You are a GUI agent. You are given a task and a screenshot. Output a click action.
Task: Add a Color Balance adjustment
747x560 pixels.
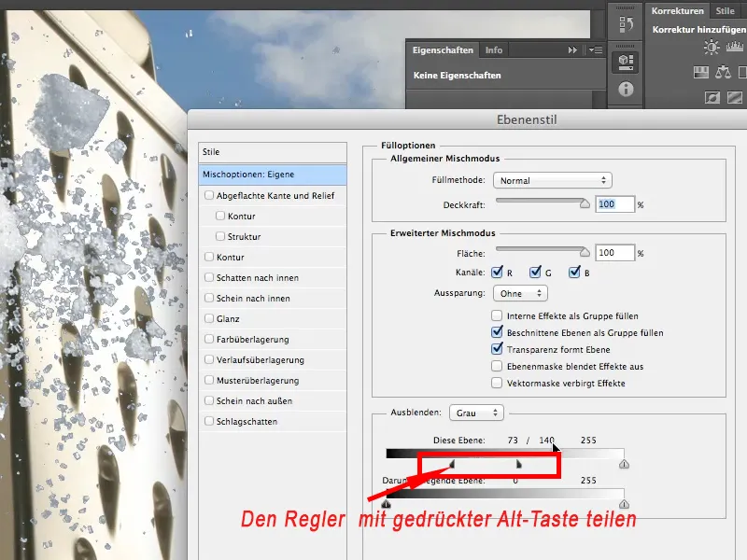tap(723, 72)
